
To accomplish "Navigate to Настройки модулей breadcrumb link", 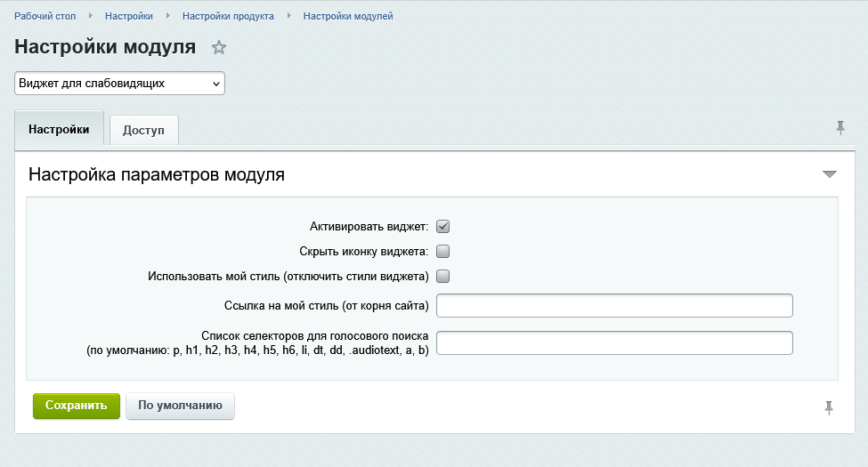I will click(x=347, y=17).
